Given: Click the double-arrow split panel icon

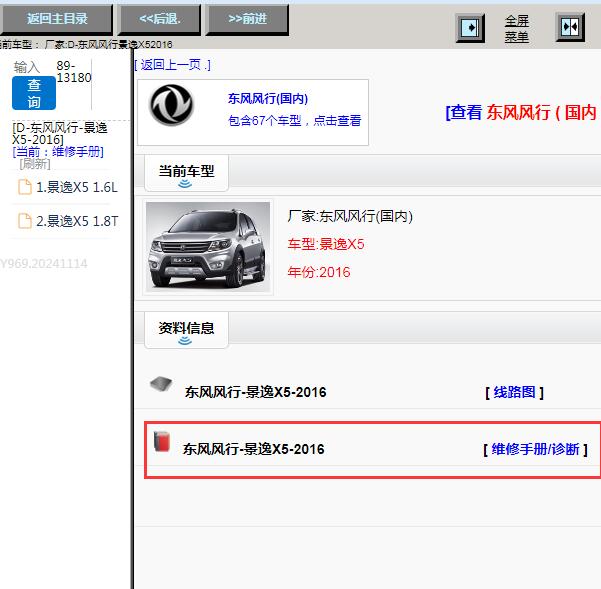Looking at the screenshot, I should [570, 27].
